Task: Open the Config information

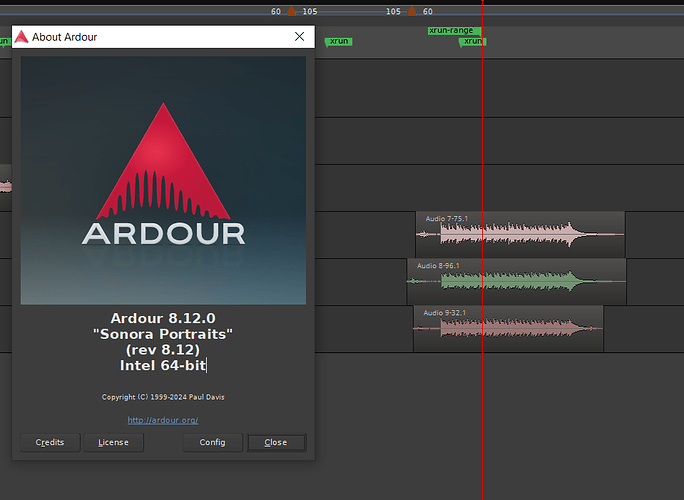Action: (212, 442)
